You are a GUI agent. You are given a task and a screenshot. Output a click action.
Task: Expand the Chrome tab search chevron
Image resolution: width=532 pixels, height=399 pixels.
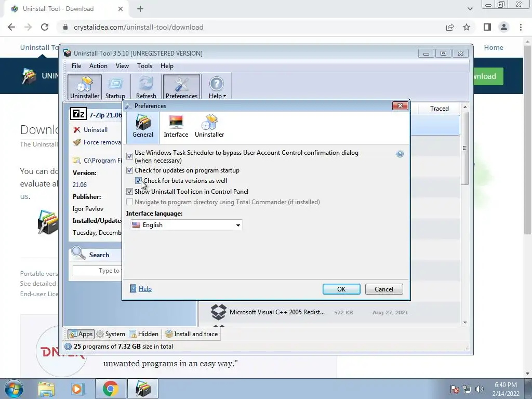[x=470, y=9]
